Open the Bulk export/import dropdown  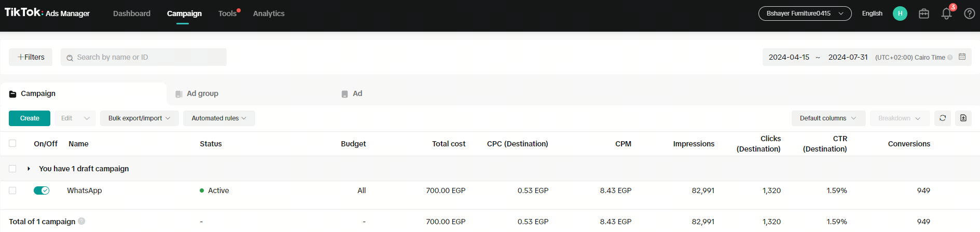pos(139,118)
